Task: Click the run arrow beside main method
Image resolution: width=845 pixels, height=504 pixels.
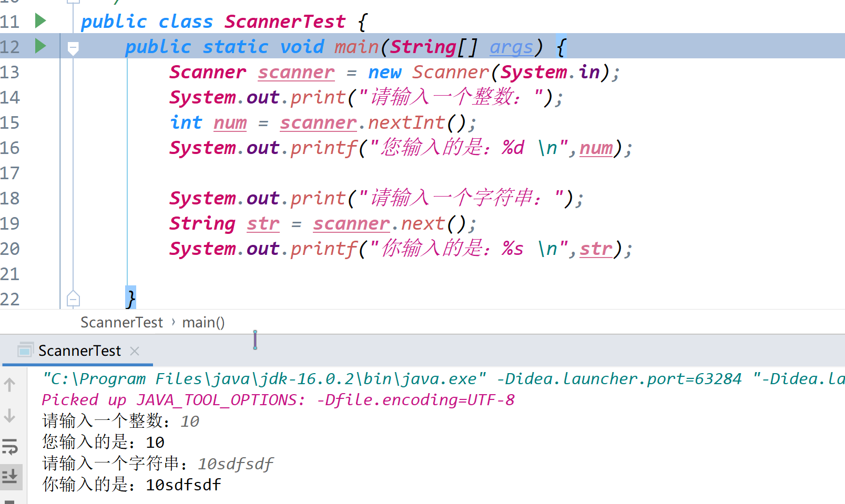Action: [40, 46]
